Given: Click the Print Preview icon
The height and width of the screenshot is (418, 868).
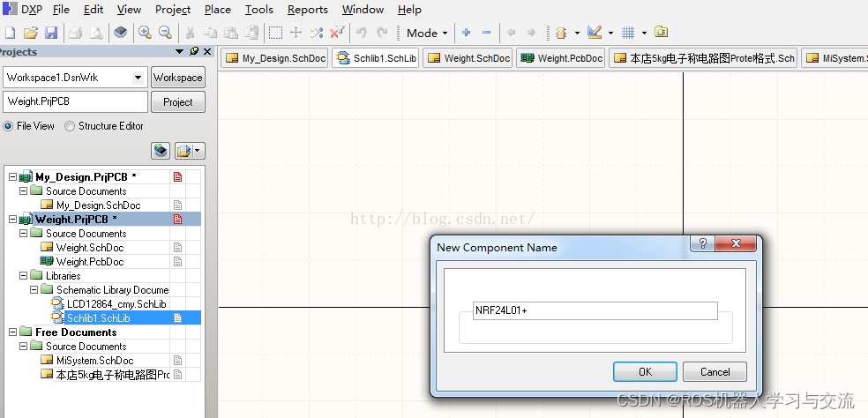Looking at the screenshot, I should (96, 33).
